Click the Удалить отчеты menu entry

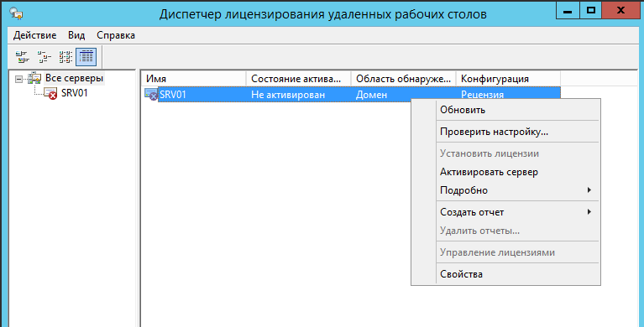pyautogui.click(x=505, y=231)
